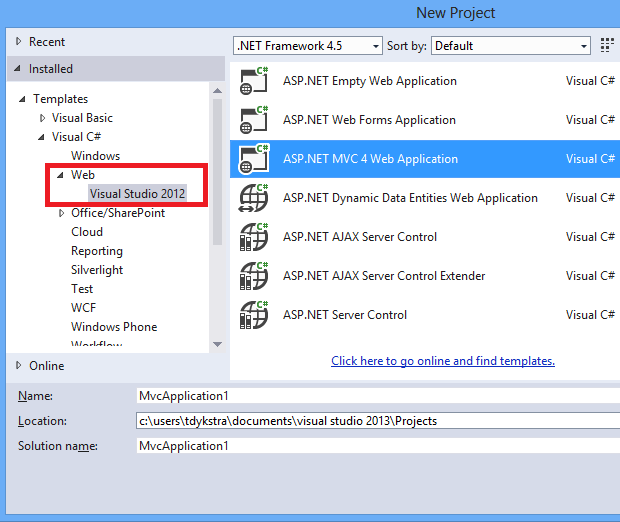Click the AJAX Server Control Extender icon
The width and height of the screenshot is (620, 522).
[x=254, y=276]
